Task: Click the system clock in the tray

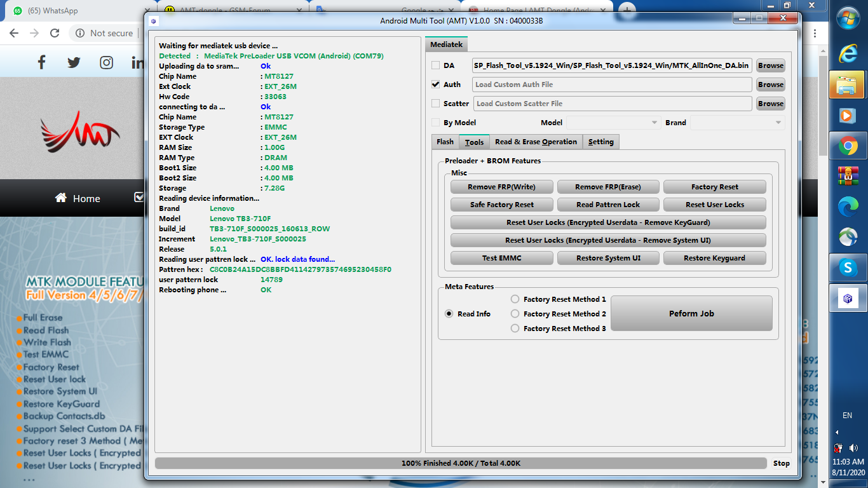Action: 848,467
